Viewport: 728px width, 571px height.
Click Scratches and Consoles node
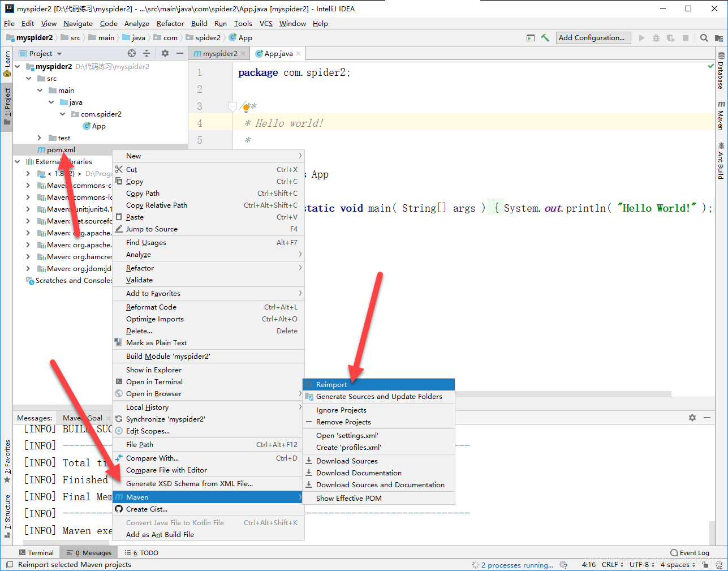(69, 280)
